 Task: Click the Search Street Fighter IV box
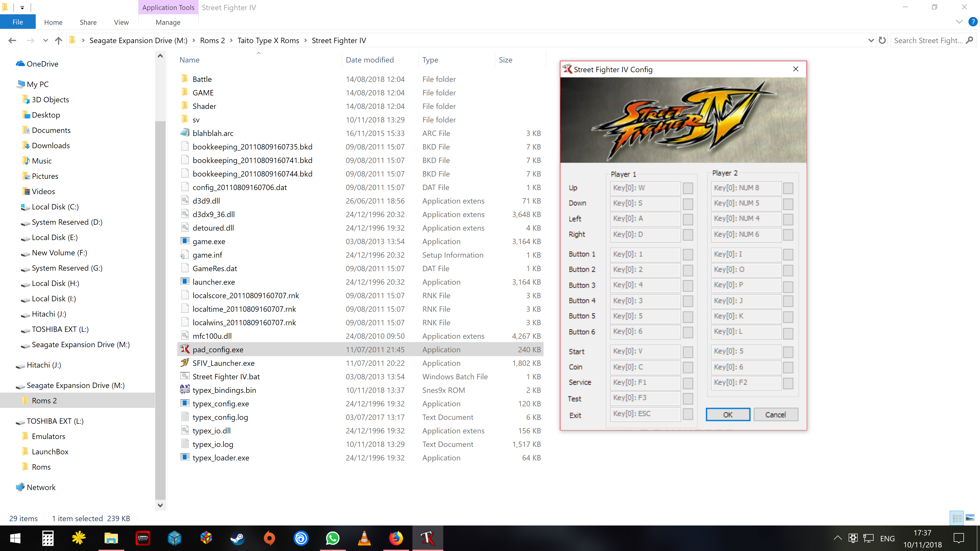tap(933, 40)
